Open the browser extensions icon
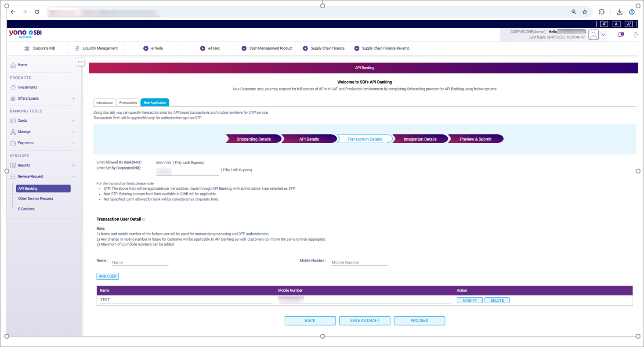The width and height of the screenshot is (644, 347). coord(602,12)
